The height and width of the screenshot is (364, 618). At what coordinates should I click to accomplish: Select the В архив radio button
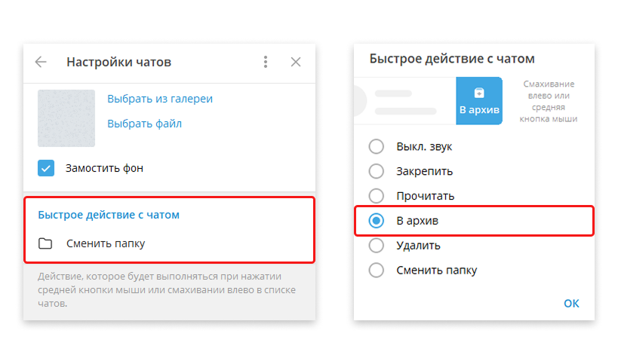[376, 221]
